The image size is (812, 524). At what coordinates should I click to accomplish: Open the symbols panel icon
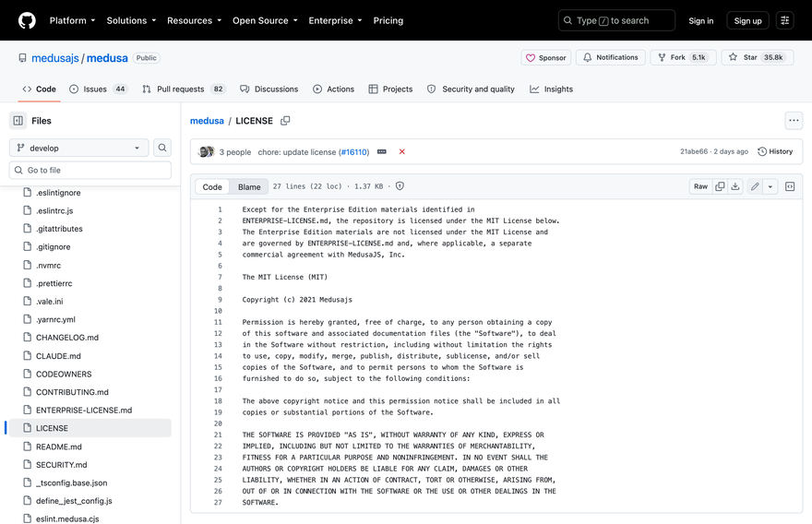pos(790,186)
